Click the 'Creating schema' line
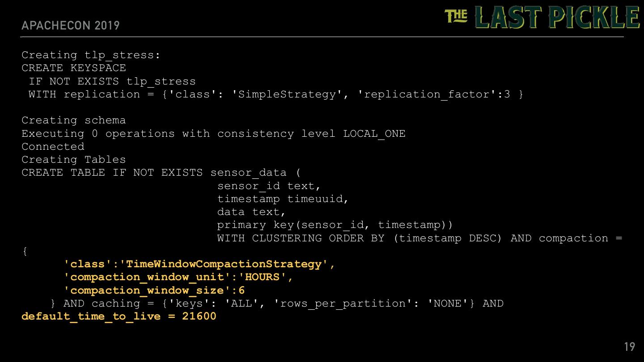 (74, 120)
